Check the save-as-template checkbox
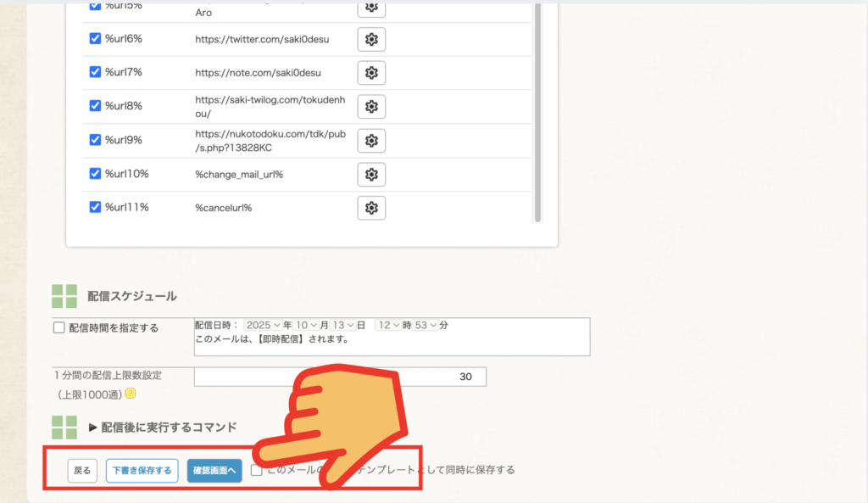Viewport: 868px width, 503px height. pyautogui.click(x=256, y=470)
